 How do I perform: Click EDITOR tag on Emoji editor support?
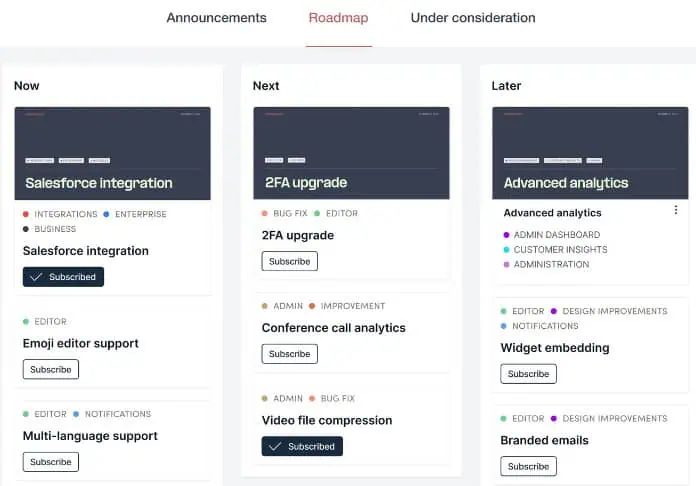[45, 321]
